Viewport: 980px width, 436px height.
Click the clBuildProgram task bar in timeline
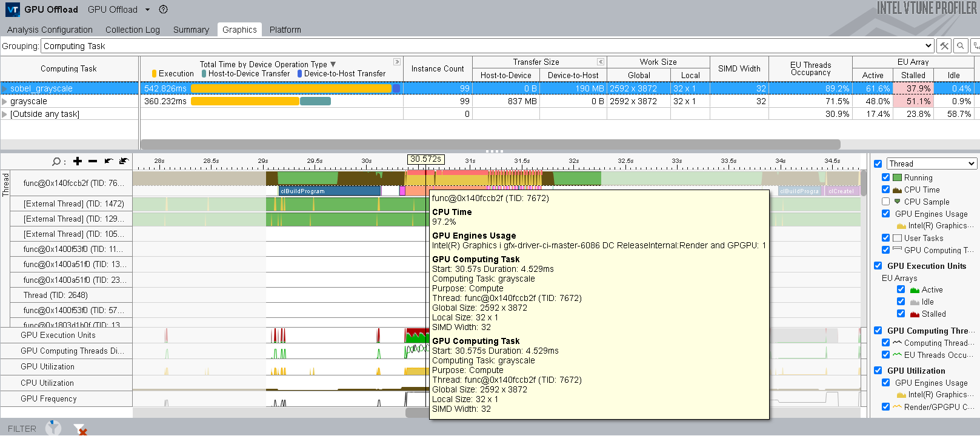point(330,191)
